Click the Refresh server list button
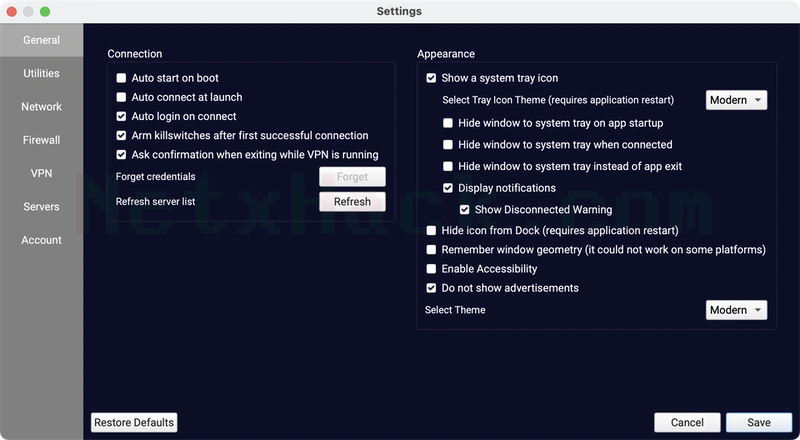The image size is (800, 440). (x=352, y=202)
